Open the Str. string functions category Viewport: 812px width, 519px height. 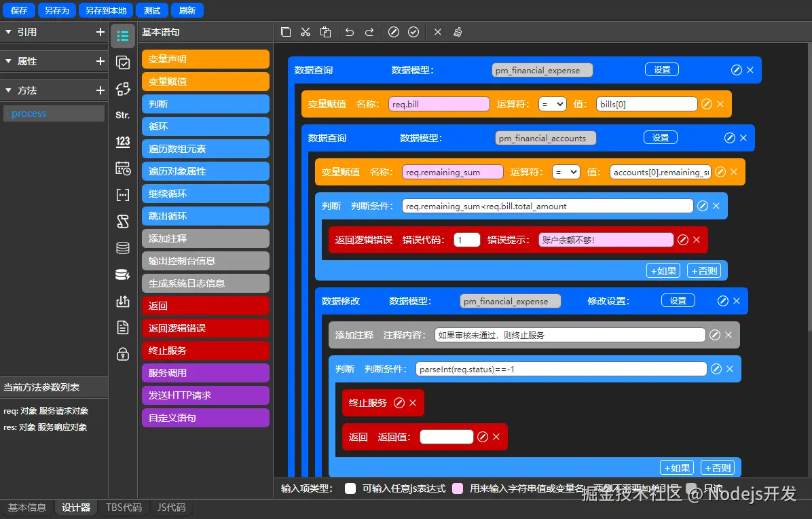(123, 115)
